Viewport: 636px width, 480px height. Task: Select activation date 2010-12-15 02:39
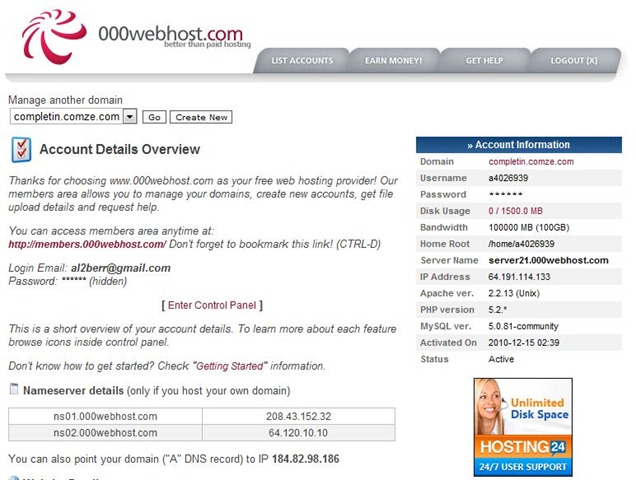tap(524, 343)
